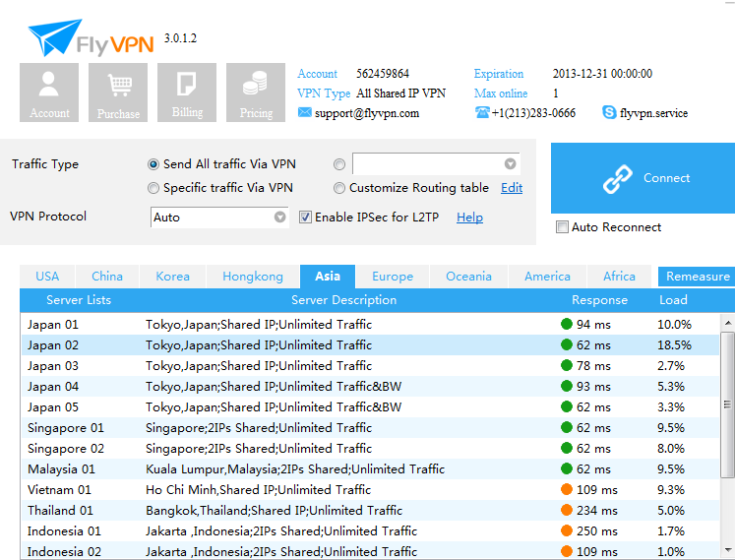The image size is (735, 560).
Task: Select the Japan 01 server row
Action: (x=370, y=324)
